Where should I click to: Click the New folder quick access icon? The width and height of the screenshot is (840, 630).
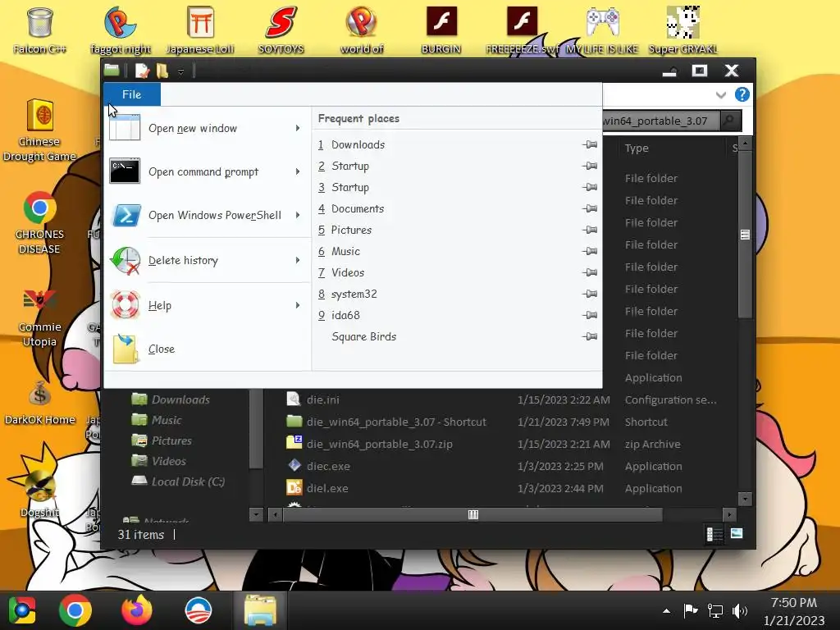click(x=162, y=71)
